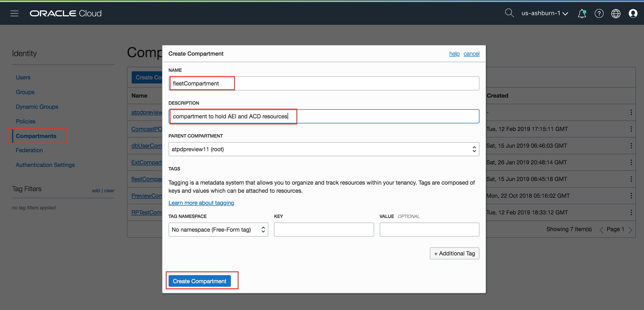Screen dimensions: 644x310
Task: Open Federation in Identity menu
Action: coord(29,150)
